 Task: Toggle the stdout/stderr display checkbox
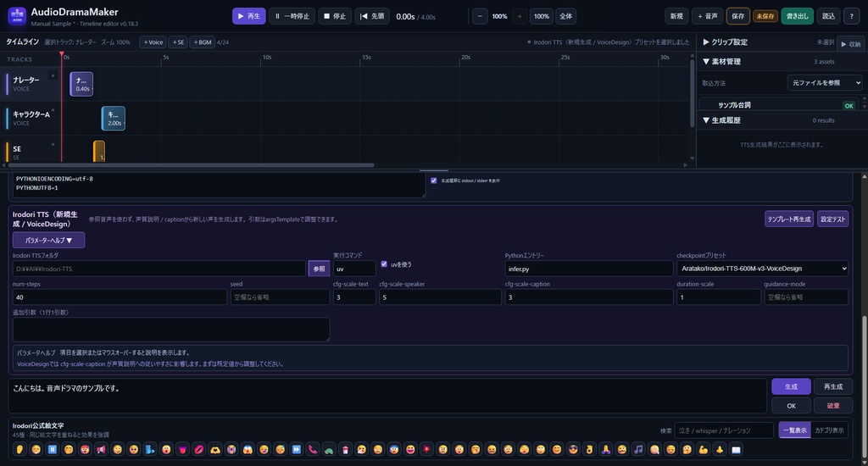click(433, 180)
